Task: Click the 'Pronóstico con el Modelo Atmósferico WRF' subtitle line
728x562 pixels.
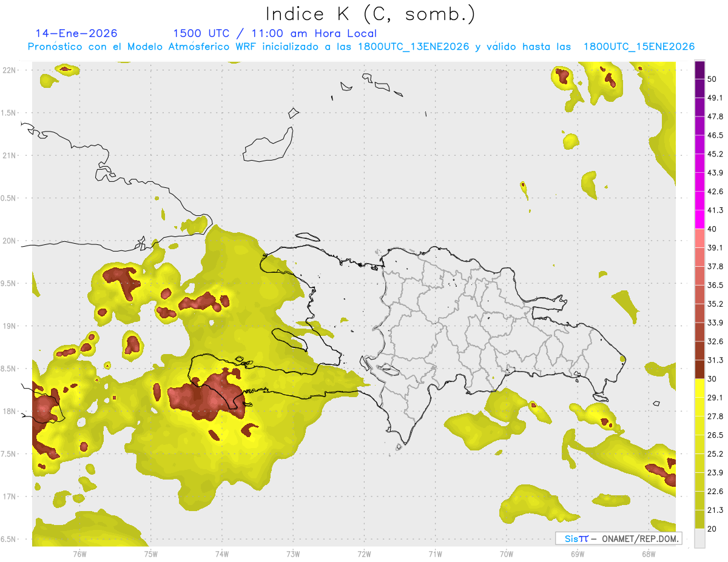Action: coord(362,47)
